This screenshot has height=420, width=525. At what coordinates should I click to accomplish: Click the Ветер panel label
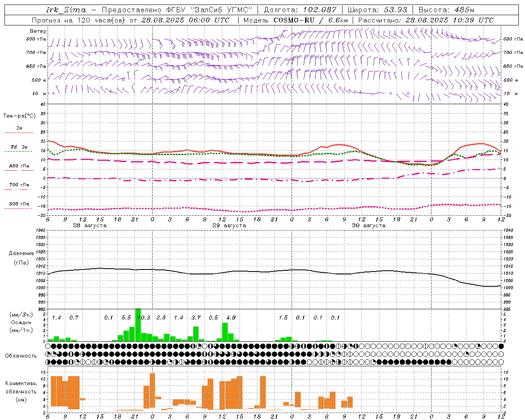point(38,31)
